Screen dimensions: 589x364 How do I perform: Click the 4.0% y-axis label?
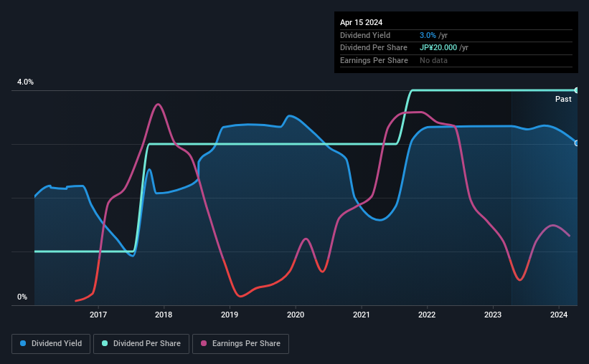click(25, 82)
